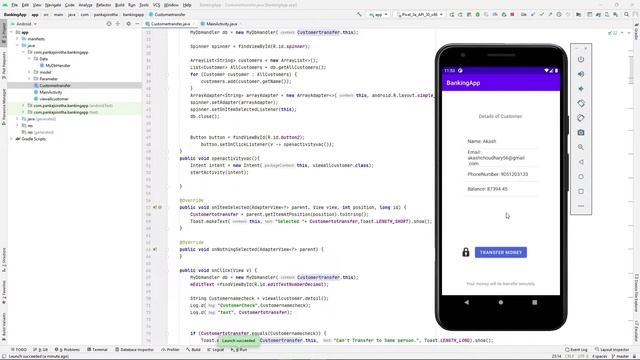Open the Event Log tool window
The image size is (640, 360).
pyautogui.click(x=576, y=350)
